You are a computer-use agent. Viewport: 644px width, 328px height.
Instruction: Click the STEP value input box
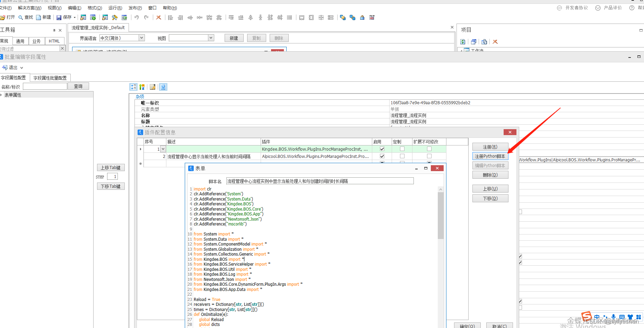[112, 177]
